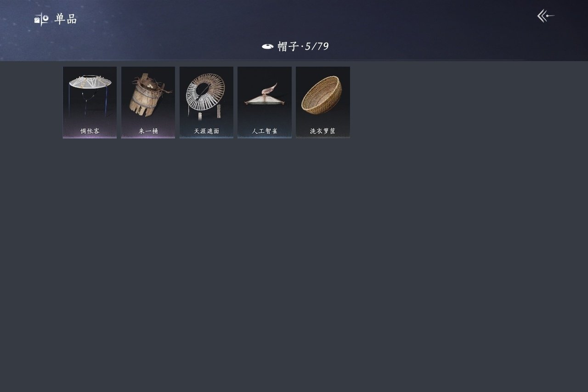Click the 人工智雀 item name label

point(265,131)
